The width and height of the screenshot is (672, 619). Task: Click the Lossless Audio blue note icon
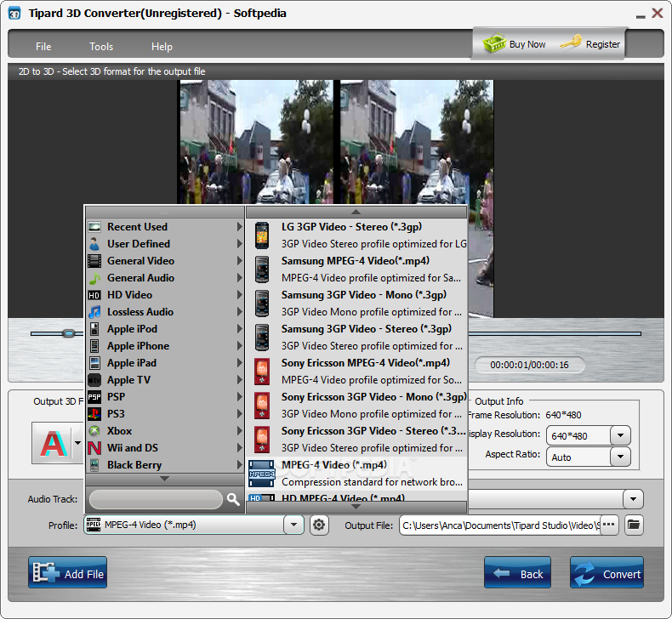94,312
